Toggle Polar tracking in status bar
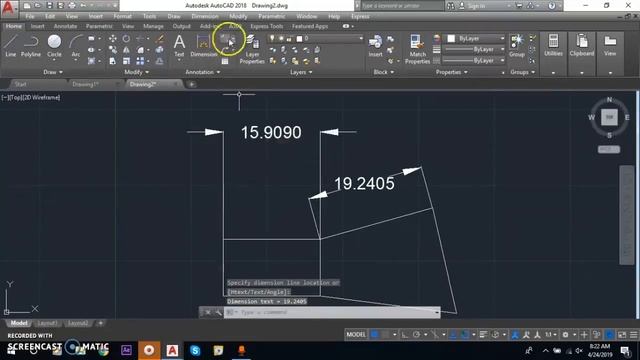Image resolution: width=640 pixels, height=360 pixels. pyautogui.click(x=416, y=335)
